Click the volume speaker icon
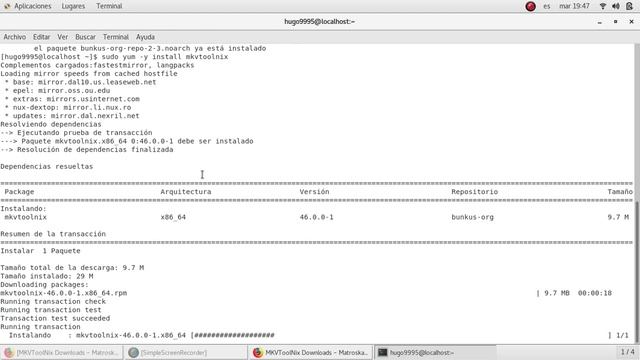 [616, 6]
